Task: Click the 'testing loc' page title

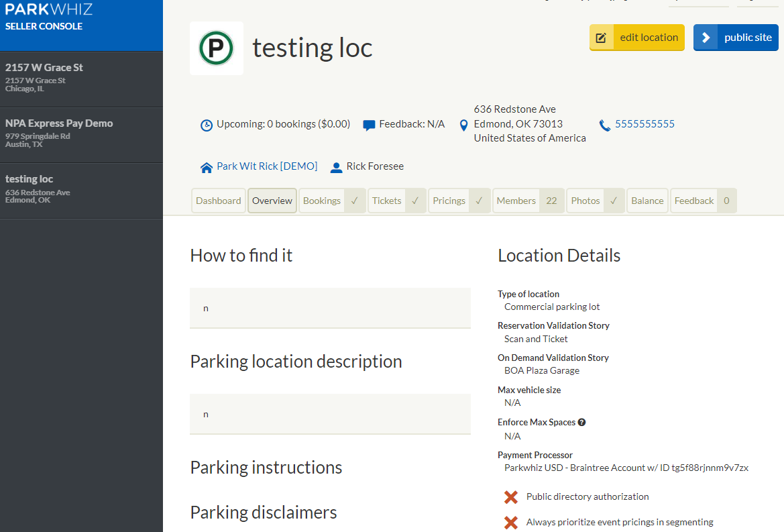Action: pyautogui.click(x=313, y=48)
